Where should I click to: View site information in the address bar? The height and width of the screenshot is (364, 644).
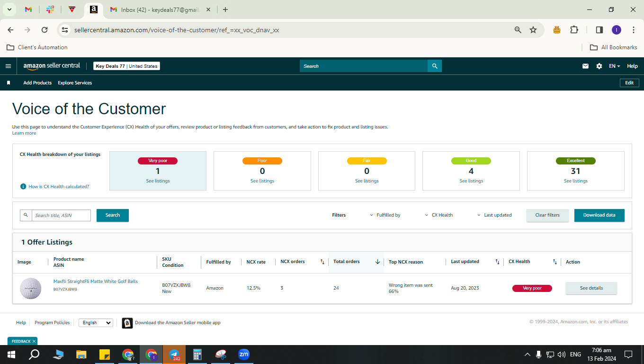[x=65, y=30]
